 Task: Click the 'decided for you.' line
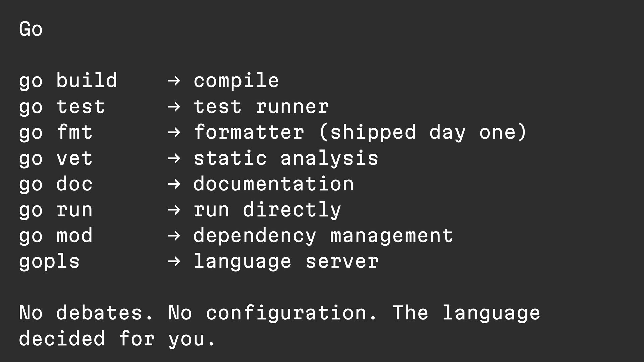(117, 339)
